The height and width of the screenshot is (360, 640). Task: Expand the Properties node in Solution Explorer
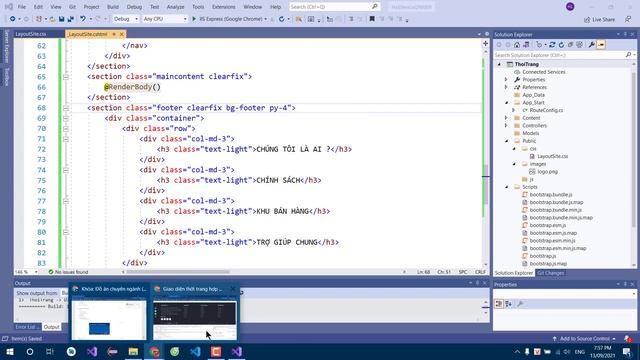tap(506, 80)
